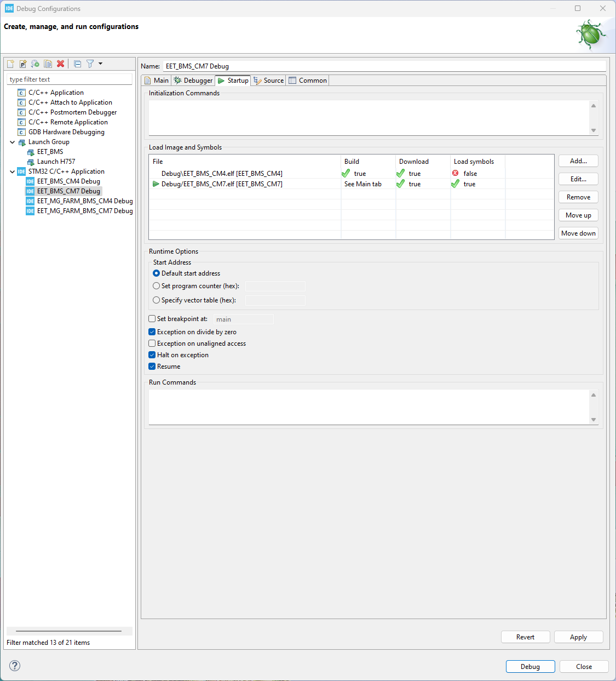
Task: Click the configurations tree horizontal scrollbar
Action: click(x=69, y=631)
